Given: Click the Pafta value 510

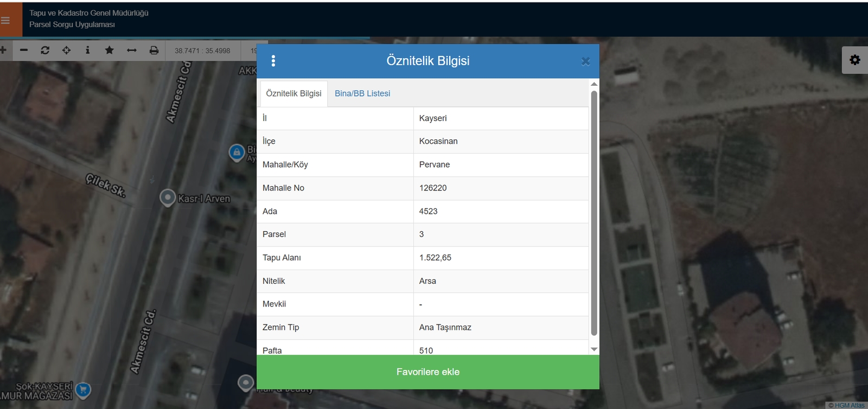Looking at the screenshot, I should (426, 350).
